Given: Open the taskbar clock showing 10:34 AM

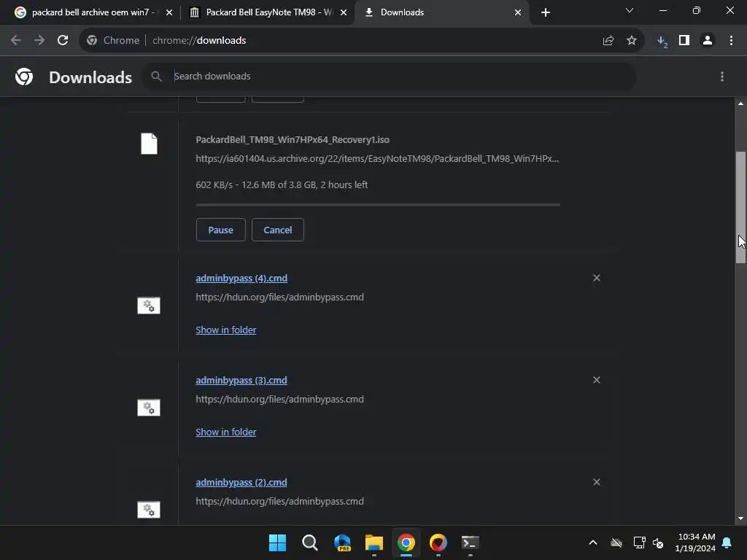Looking at the screenshot, I should pos(695,542).
